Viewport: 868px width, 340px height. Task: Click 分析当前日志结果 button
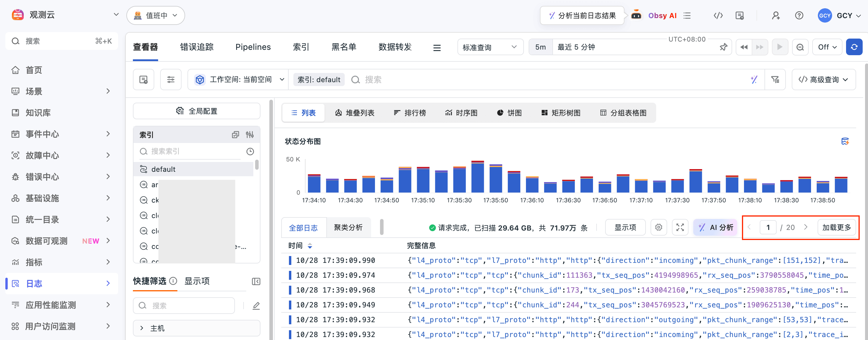[582, 15]
